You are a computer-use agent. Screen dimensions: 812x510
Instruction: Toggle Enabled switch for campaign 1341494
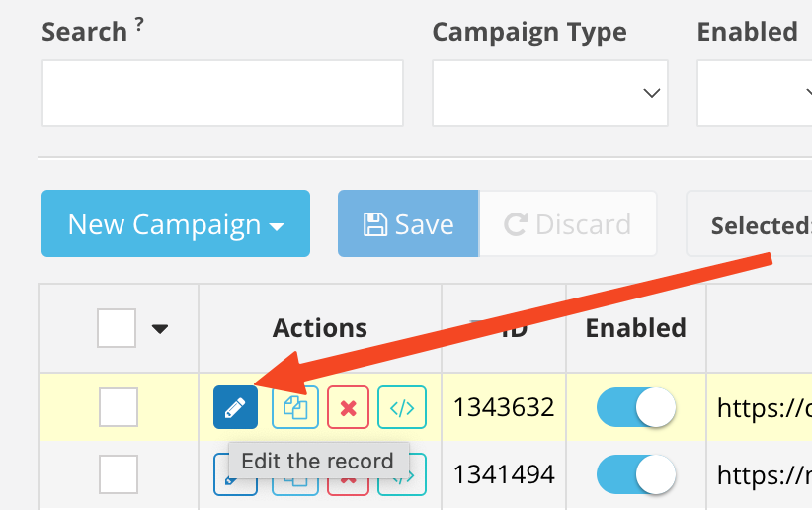point(636,474)
